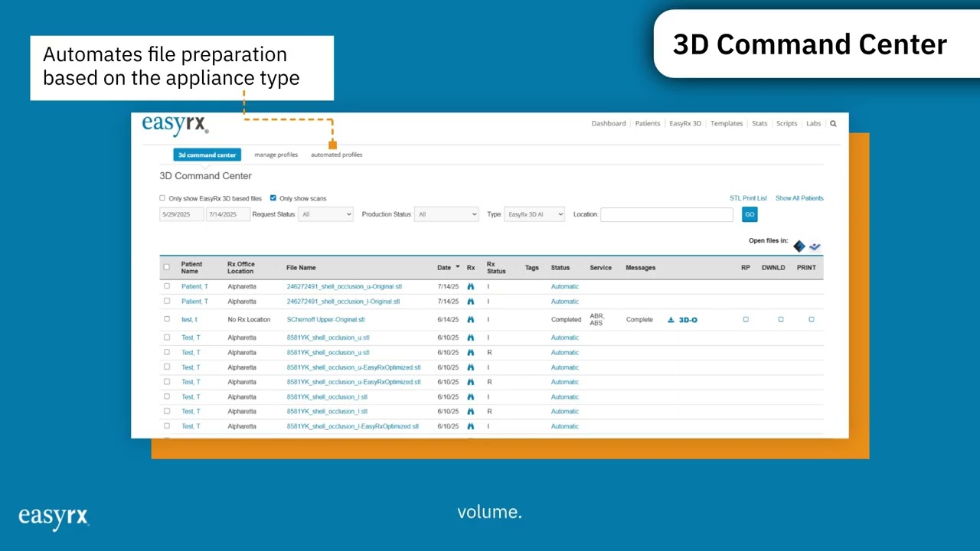The height and width of the screenshot is (551, 980).
Task: Tick the select-all checkbox in table header
Action: [x=167, y=267]
